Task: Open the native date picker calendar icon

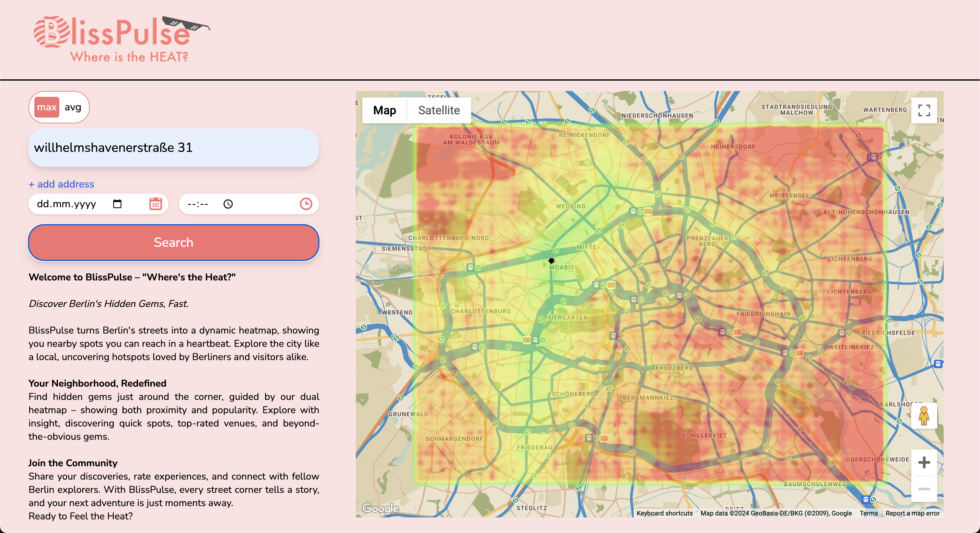Action: (x=117, y=204)
